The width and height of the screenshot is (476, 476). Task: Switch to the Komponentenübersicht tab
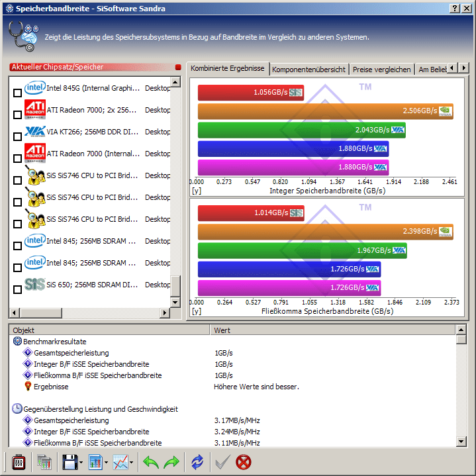309,70
